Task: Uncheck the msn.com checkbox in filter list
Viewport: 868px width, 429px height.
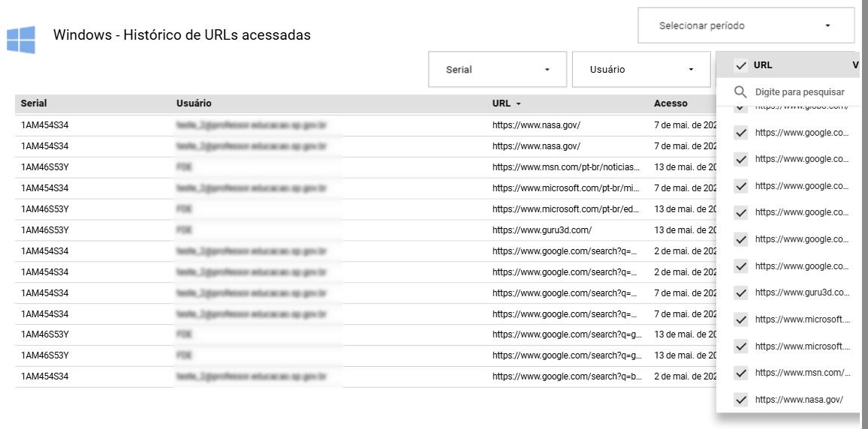Action: [x=741, y=373]
